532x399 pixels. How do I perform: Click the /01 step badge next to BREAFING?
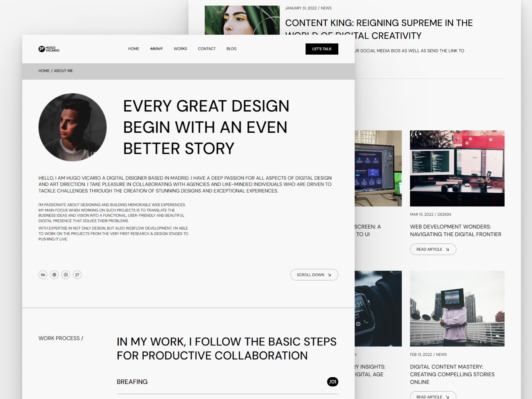tap(333, 382)
